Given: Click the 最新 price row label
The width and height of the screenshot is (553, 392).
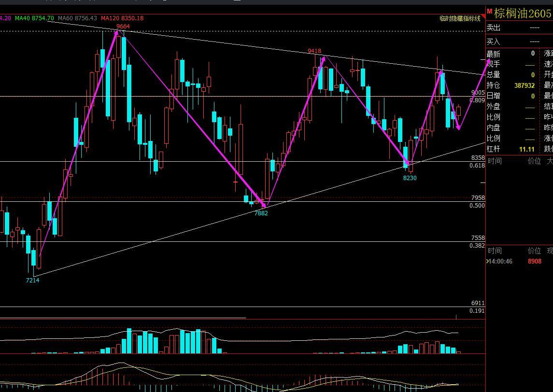Looking at the screenshot, I should coord(494,54).
